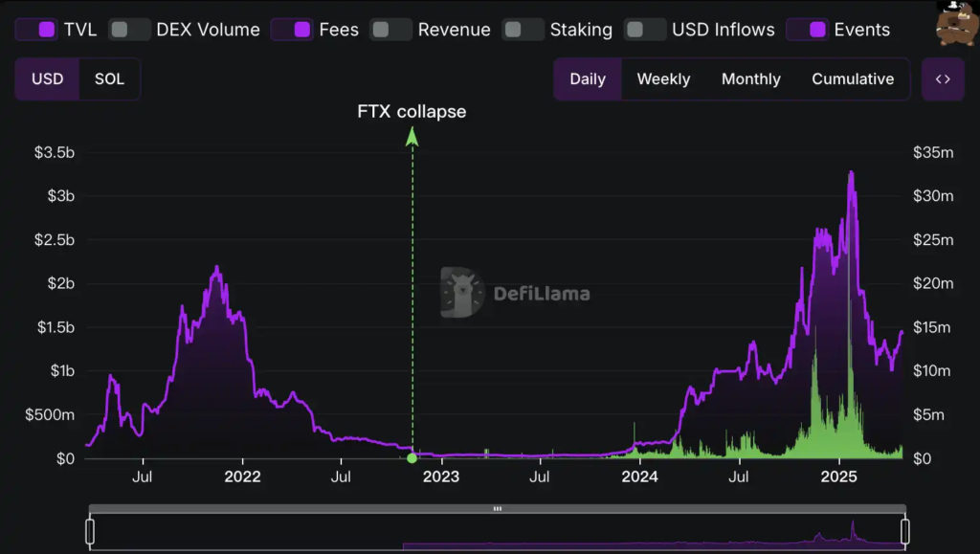
Task: Show USD Inflows on the chart
Action: point(645,30)
